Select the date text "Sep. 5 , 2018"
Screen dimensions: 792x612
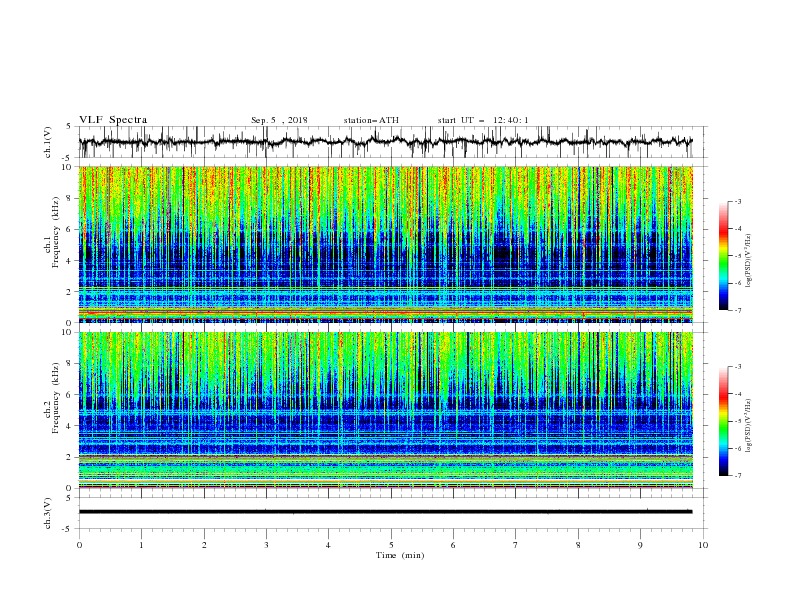[279, 120]
